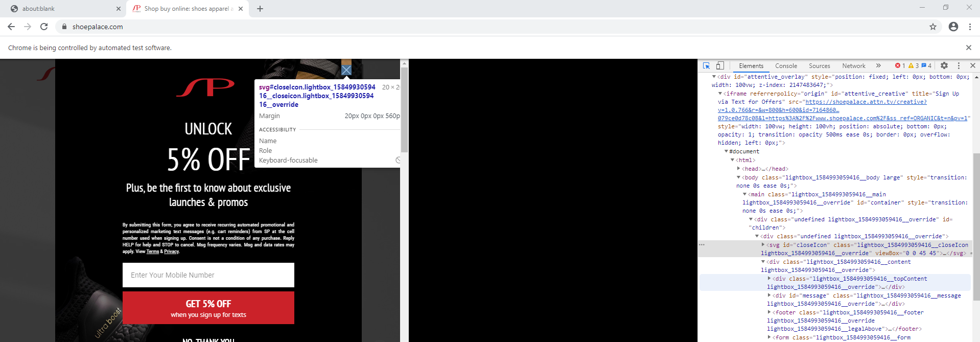Collapse the #document node

pyautogui.click(x=726, y=151)
